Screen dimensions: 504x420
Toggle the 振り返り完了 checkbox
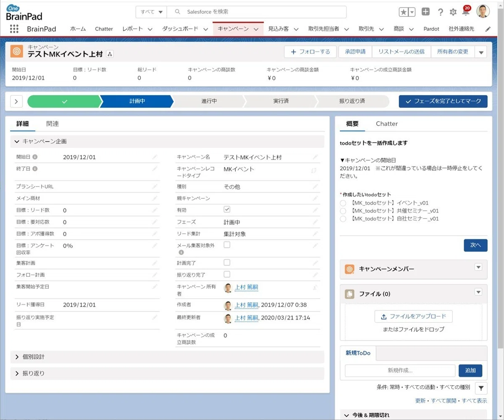[227, 274]
